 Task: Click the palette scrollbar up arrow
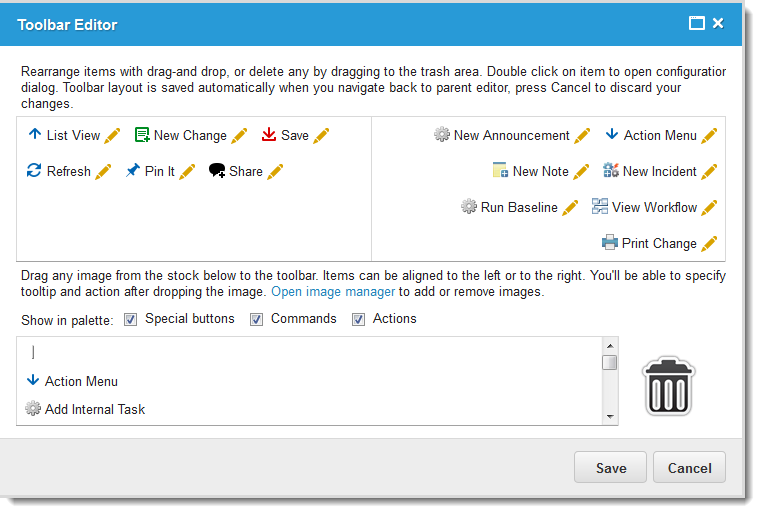[609, 345]
